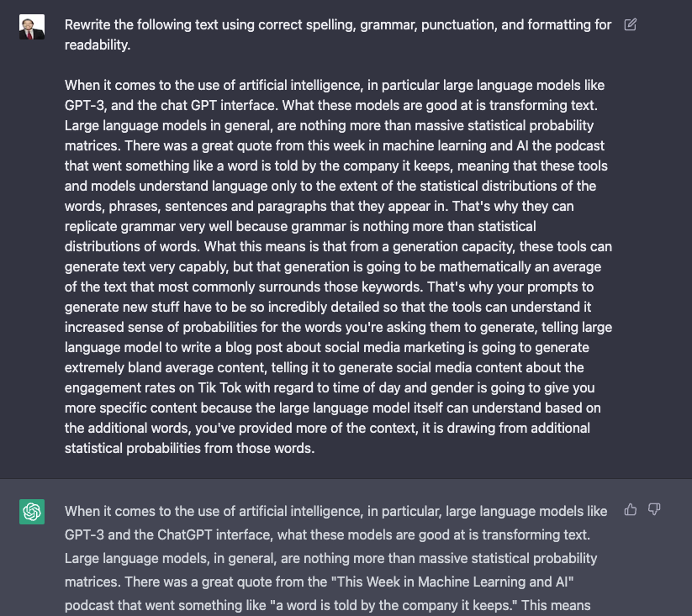Click the word 'readability.' in user prompt

point(98,45)
